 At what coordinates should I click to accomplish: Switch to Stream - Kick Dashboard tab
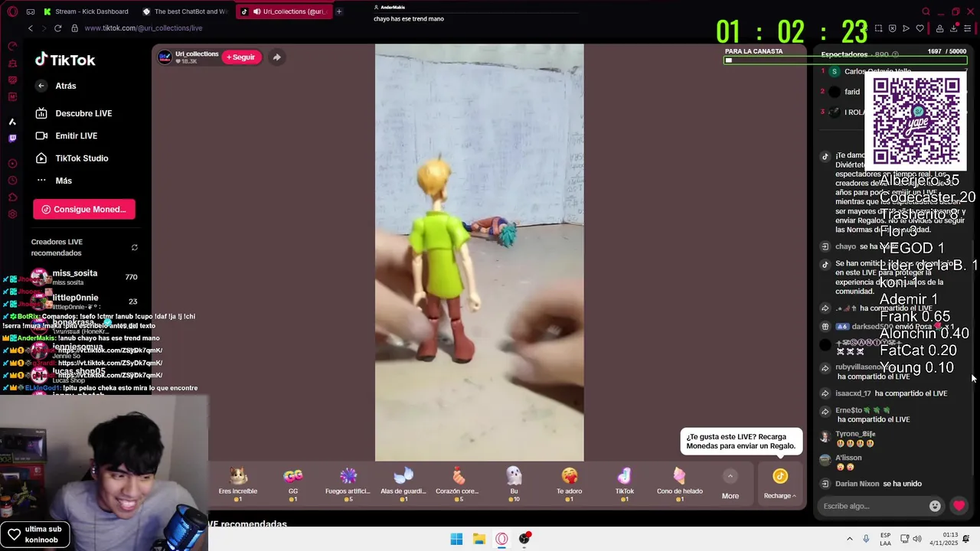click(x=87, y=11)
